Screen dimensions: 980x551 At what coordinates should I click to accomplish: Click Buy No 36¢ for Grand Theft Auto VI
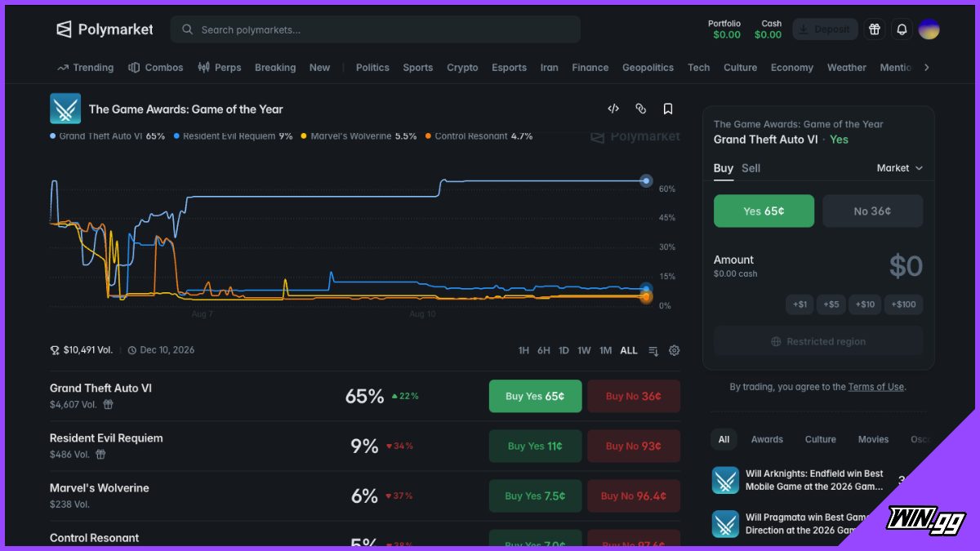[634, 396]
